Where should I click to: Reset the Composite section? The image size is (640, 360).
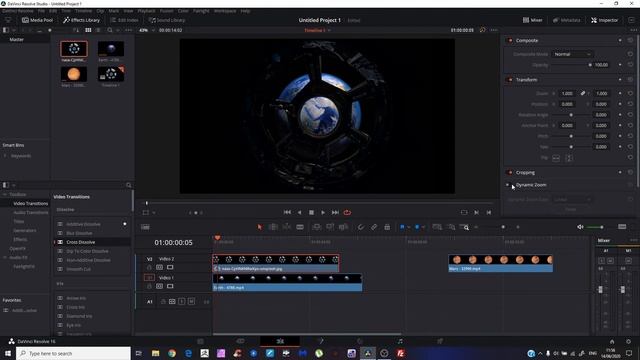click(x=630, y=40)
